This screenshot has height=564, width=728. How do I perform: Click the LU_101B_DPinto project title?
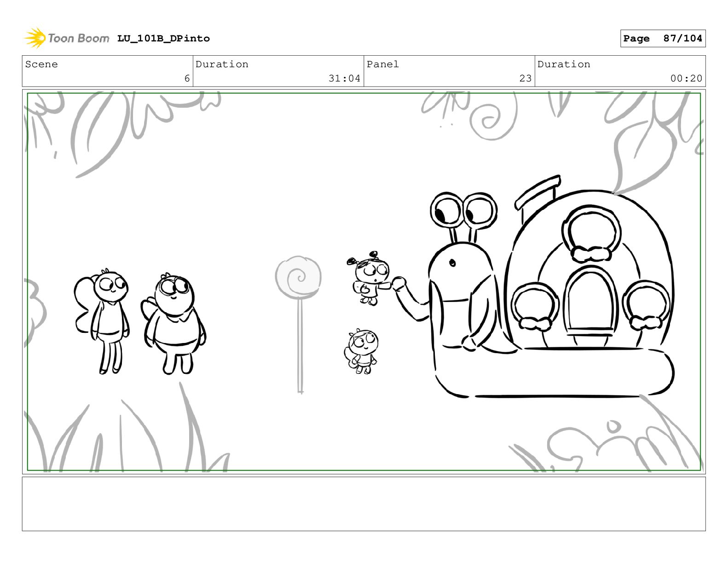[x=163, y=39]
